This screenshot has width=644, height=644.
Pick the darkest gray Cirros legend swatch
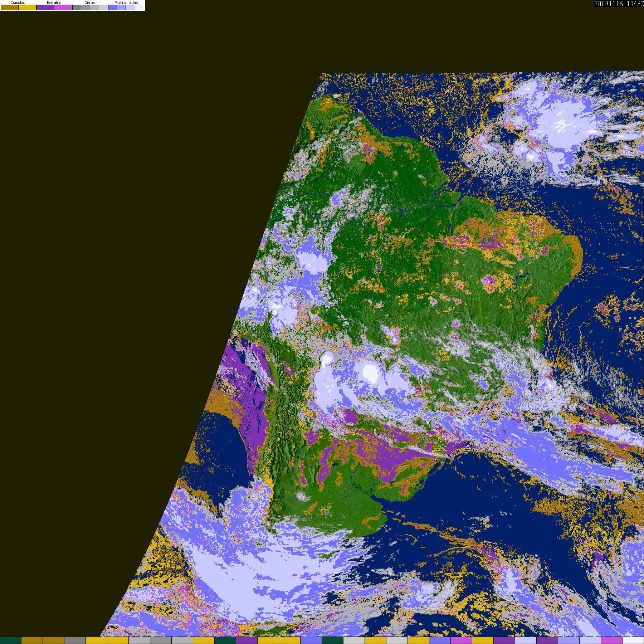[77, 7]
